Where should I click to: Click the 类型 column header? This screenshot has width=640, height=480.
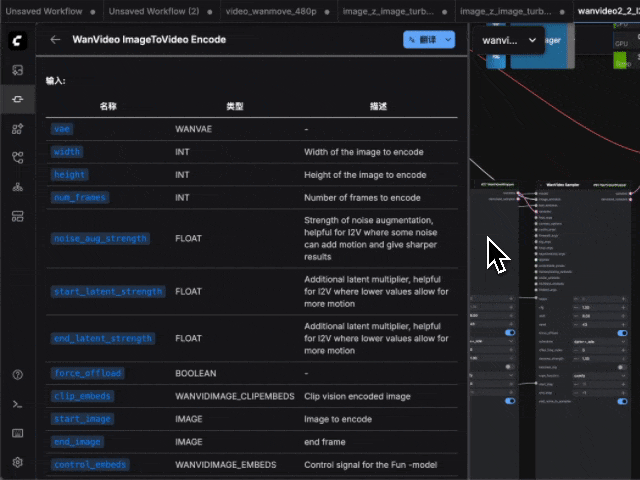(x=235, y=107)
